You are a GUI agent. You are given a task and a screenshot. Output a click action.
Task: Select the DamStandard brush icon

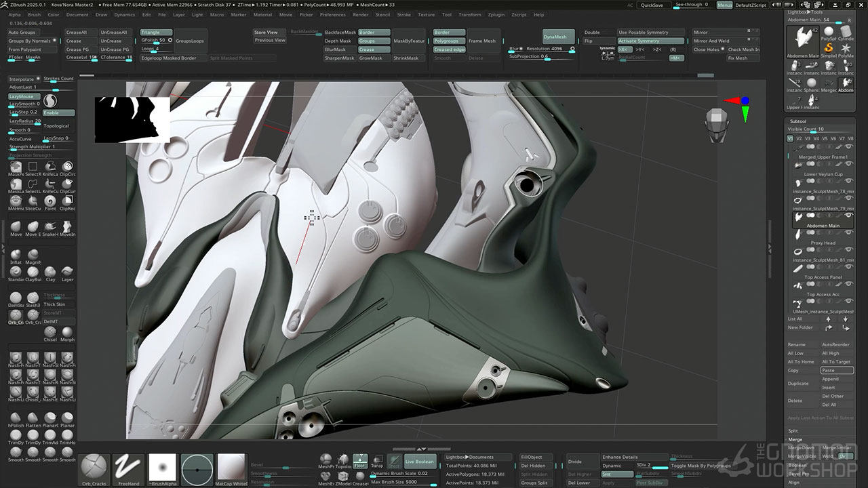point(16,298)
